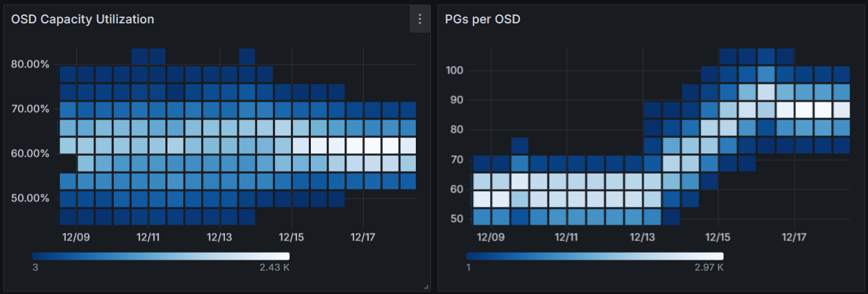Screen dimensions: 868x294
Task: Click the 70.00% y-axis label
Action: (30, 109)
